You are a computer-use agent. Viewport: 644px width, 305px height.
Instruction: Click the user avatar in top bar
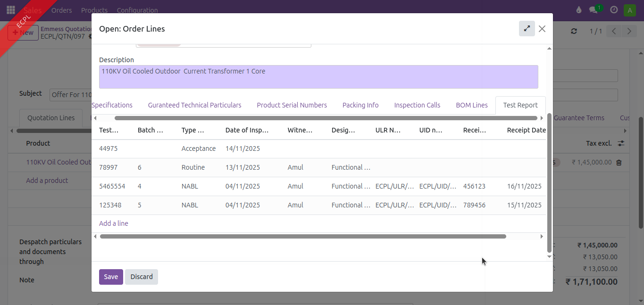tap(629, 10)
